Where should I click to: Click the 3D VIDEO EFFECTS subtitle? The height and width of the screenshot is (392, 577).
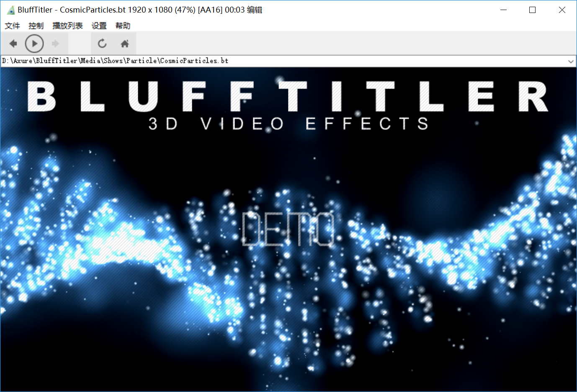pos(288,124)
